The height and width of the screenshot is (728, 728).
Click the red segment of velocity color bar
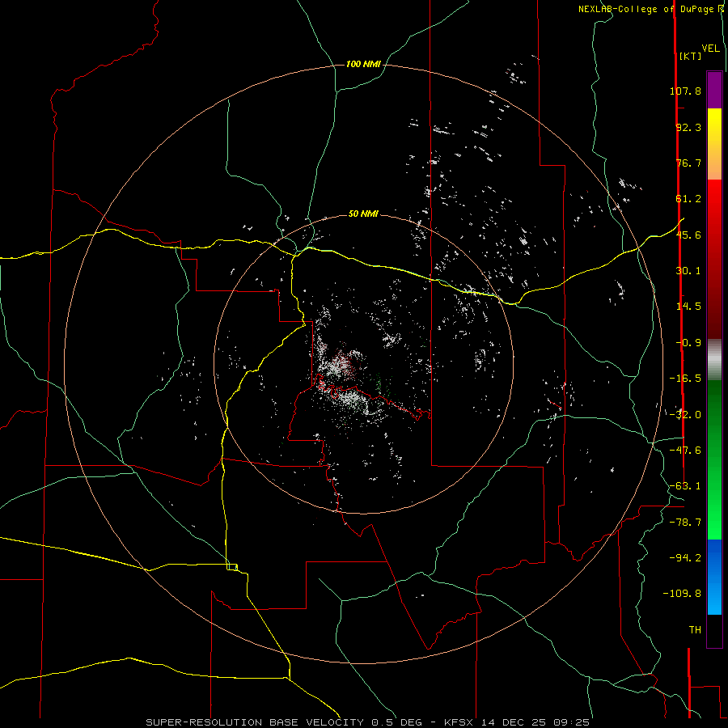(714, 259)
